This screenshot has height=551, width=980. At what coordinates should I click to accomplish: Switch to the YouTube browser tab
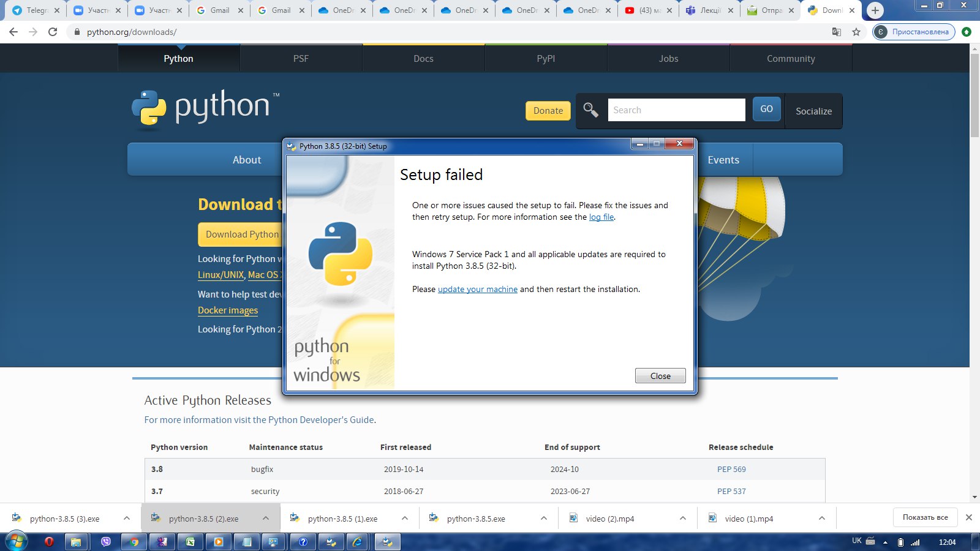(x=648, y=10)
